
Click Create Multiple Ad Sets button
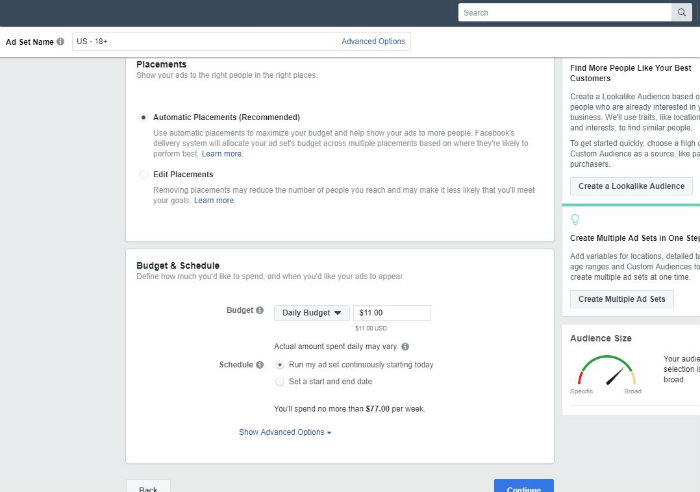coord(621,299)
